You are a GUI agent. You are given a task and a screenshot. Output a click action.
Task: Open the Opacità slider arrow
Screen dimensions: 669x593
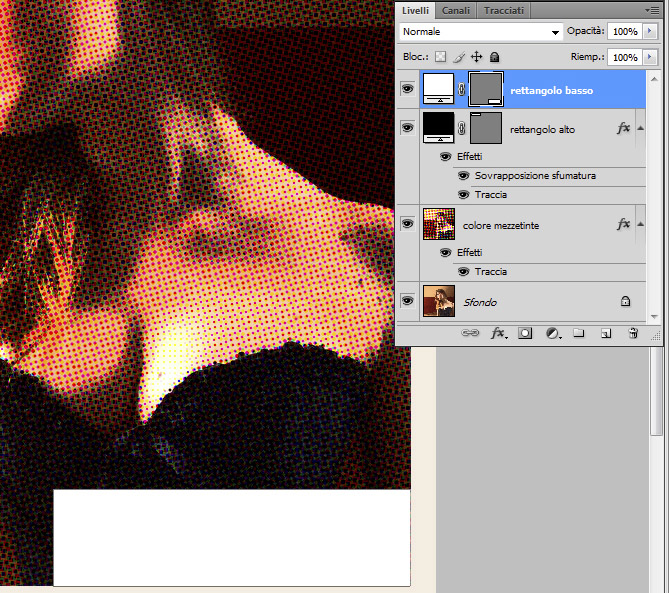pyautogui.click(x=650, y=32)
